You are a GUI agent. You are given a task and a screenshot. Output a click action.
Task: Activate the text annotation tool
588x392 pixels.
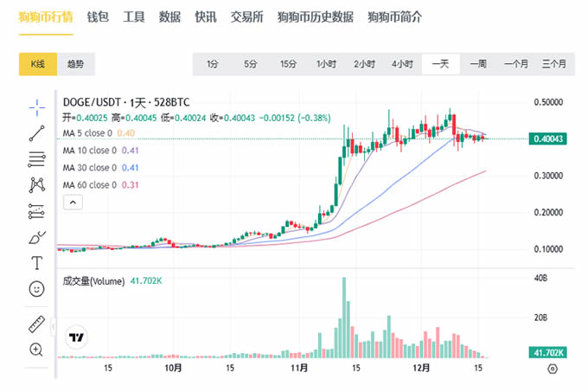click(36, 262)
